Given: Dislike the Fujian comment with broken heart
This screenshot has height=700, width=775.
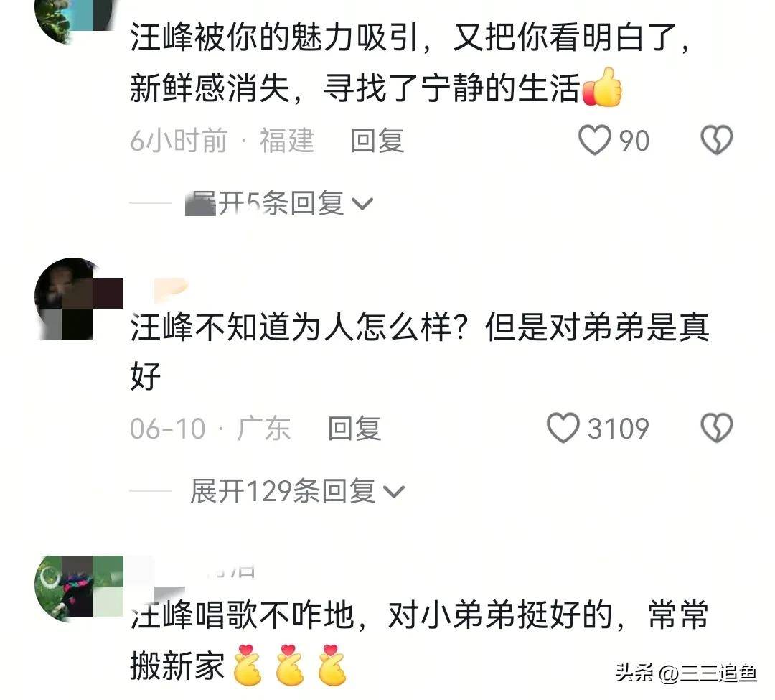Looking at the screenshot, I should [717, 140].
